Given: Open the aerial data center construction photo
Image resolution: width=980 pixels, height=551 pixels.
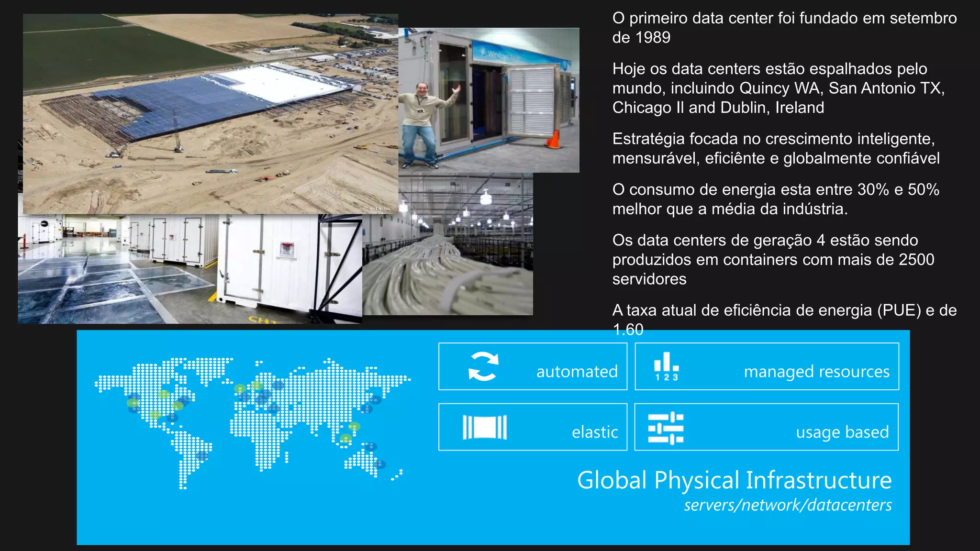Looking at the screenshot, I should click(x=211, y=114).
